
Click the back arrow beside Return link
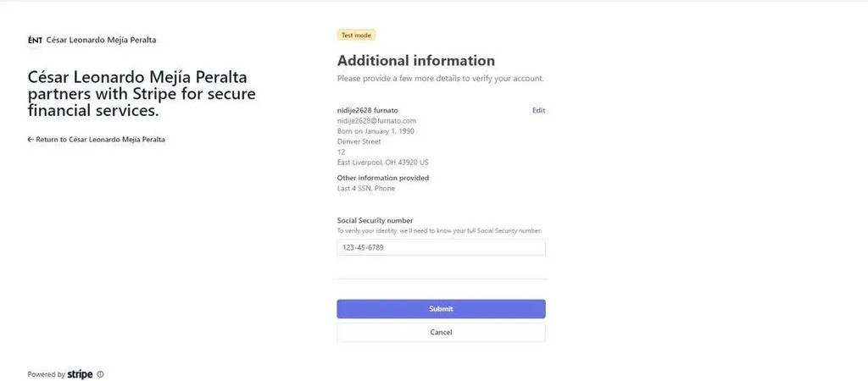31,139
